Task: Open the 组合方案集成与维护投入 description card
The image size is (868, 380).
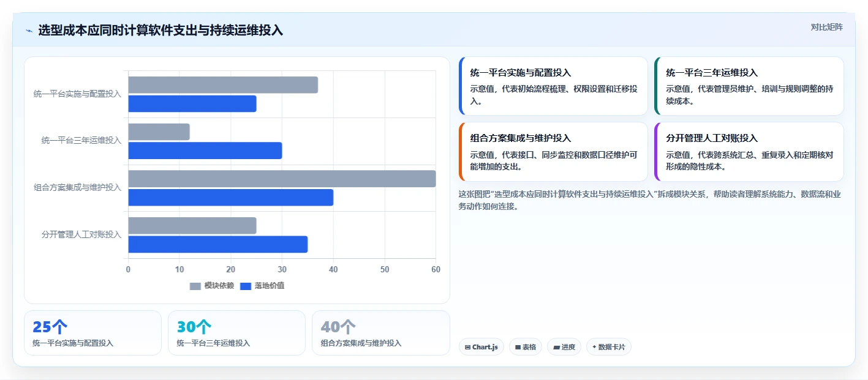Action: (x=553, y=152)
